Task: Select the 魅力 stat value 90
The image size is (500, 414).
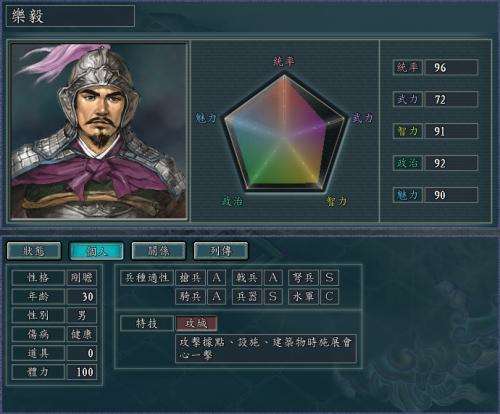Action: pyautogui.click(x=451, y=195)
